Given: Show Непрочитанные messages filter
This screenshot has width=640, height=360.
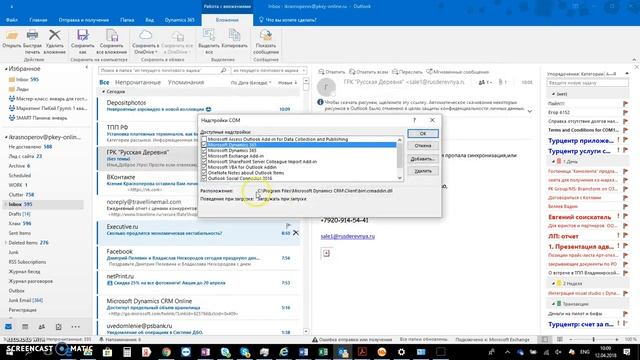Looking at the screenshot, I should coord(138,82).
